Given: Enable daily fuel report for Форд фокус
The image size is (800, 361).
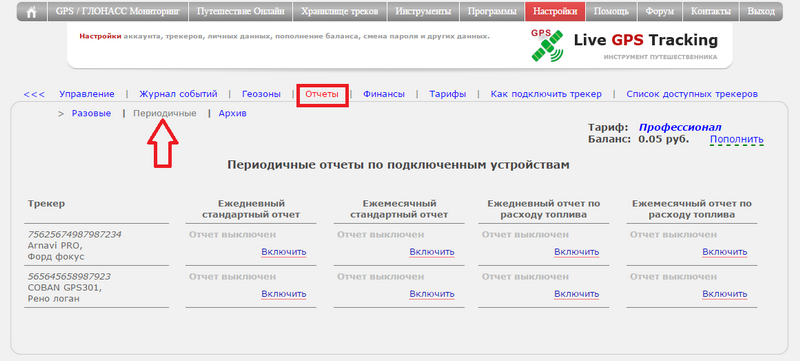Looking at the screenshot, I should coord(577,252).
